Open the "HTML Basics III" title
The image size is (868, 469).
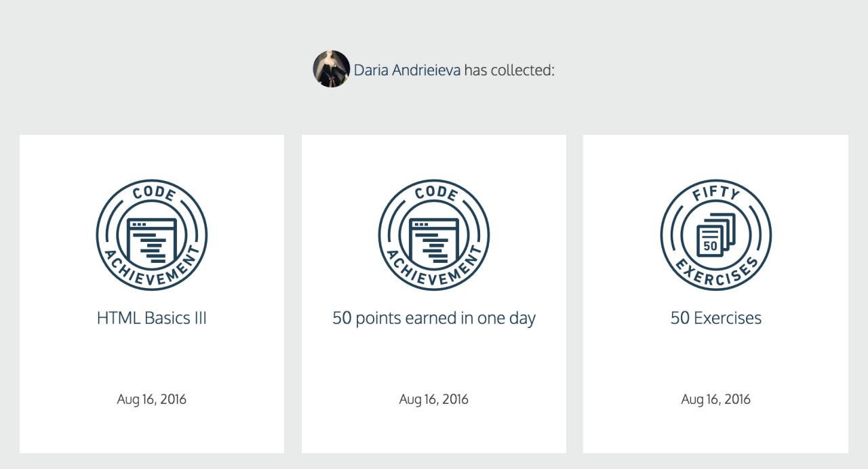[152, 318]
